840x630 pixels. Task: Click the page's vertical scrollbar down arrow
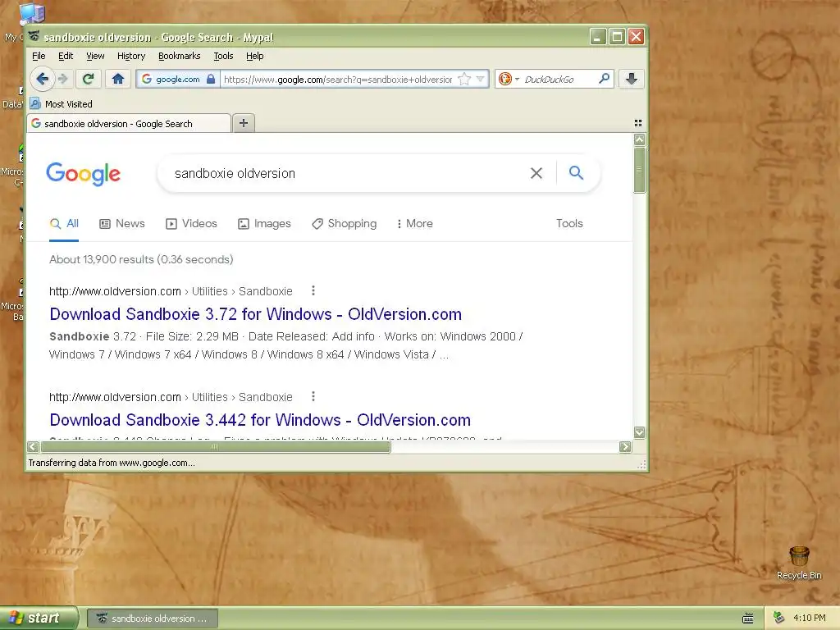[639, 431]
